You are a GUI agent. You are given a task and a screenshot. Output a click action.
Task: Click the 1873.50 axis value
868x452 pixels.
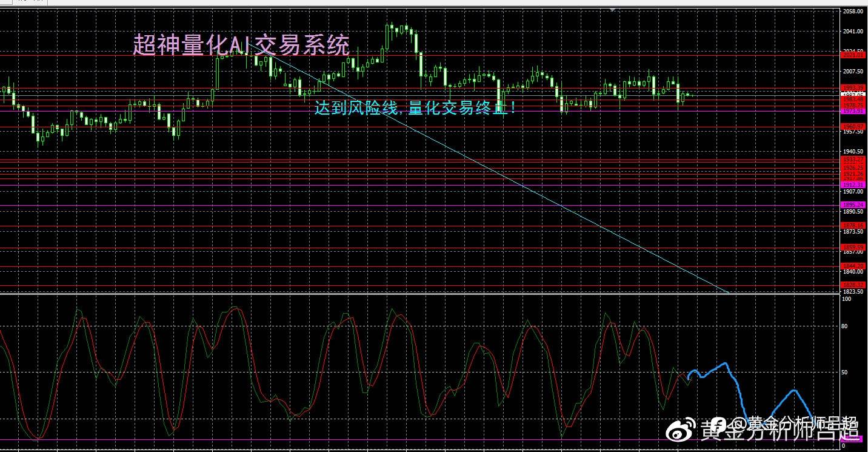pyautogui.click(x=852, y=232)
